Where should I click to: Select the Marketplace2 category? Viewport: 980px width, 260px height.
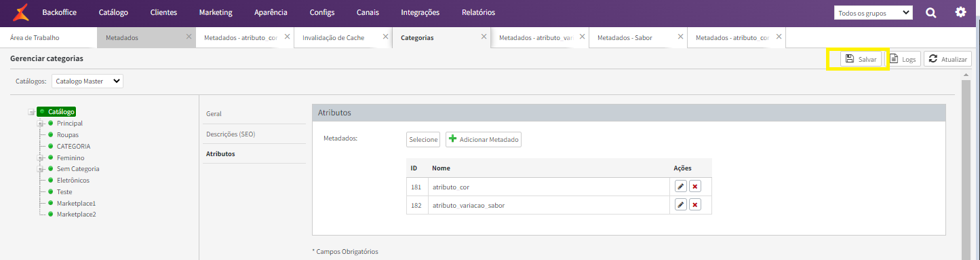[x=77, y=214]
